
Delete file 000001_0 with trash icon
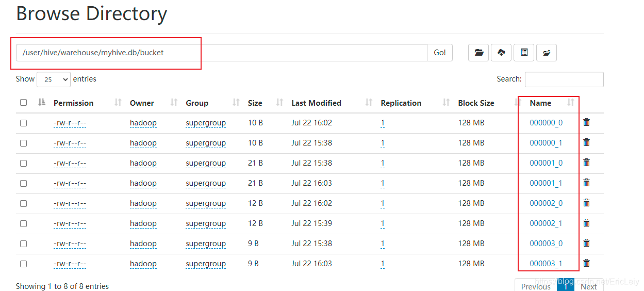tap(586, 163)
